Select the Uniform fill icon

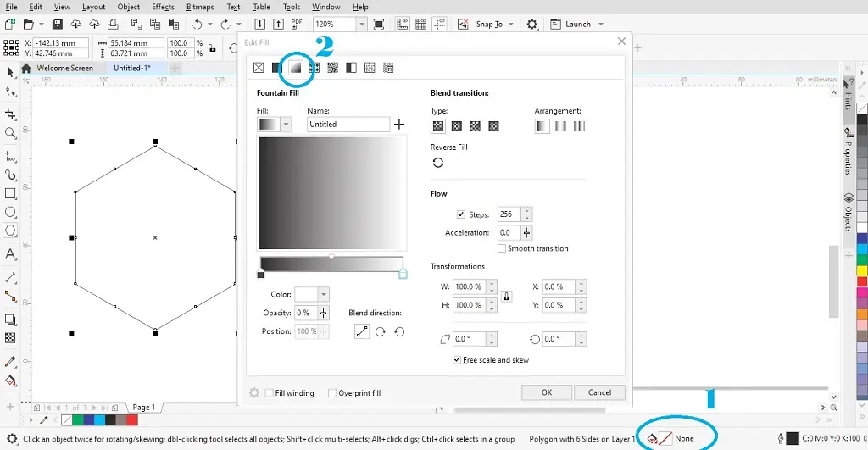[277, 68]
